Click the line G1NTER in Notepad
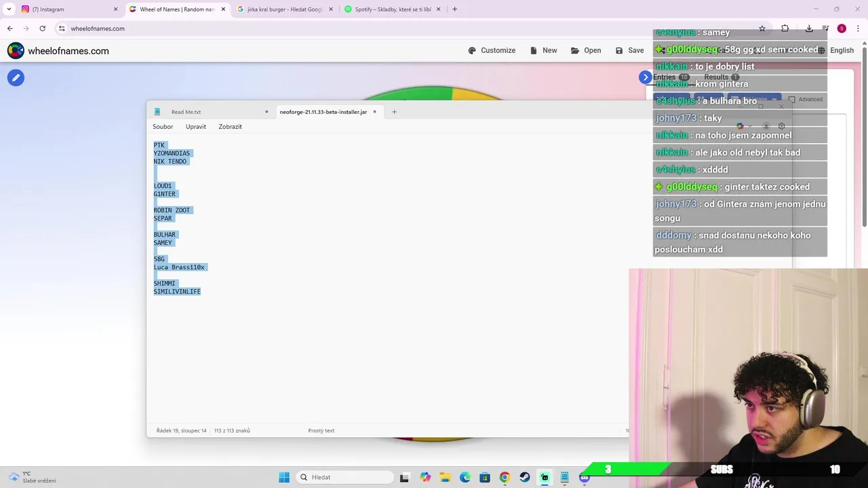This screenshot has width=868, height=488. (x=164, y=194)
